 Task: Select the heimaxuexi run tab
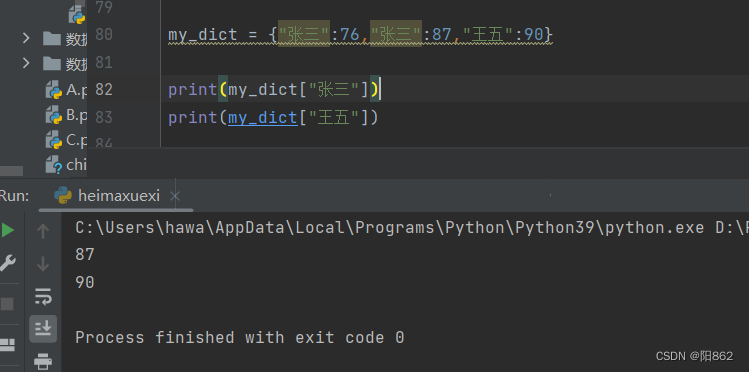107,195
